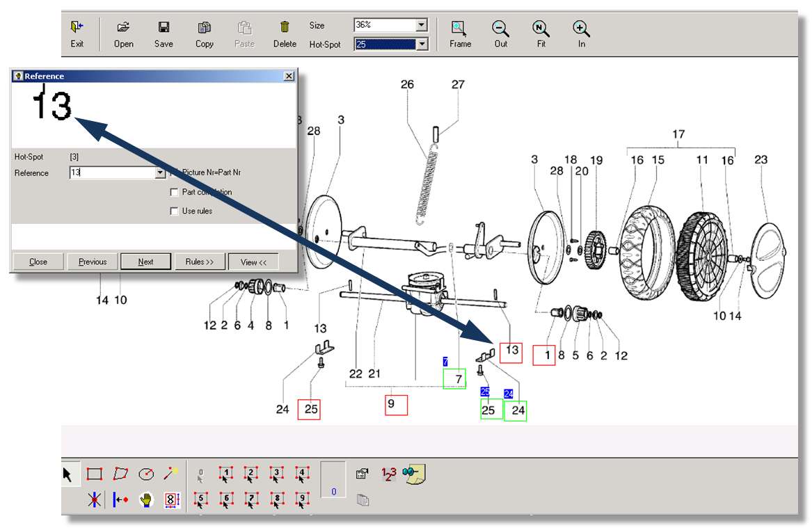This screenshot has height=530, width=812.
Task: Choose the circle hot-spot tool
Action: click(x=146, y=474)
